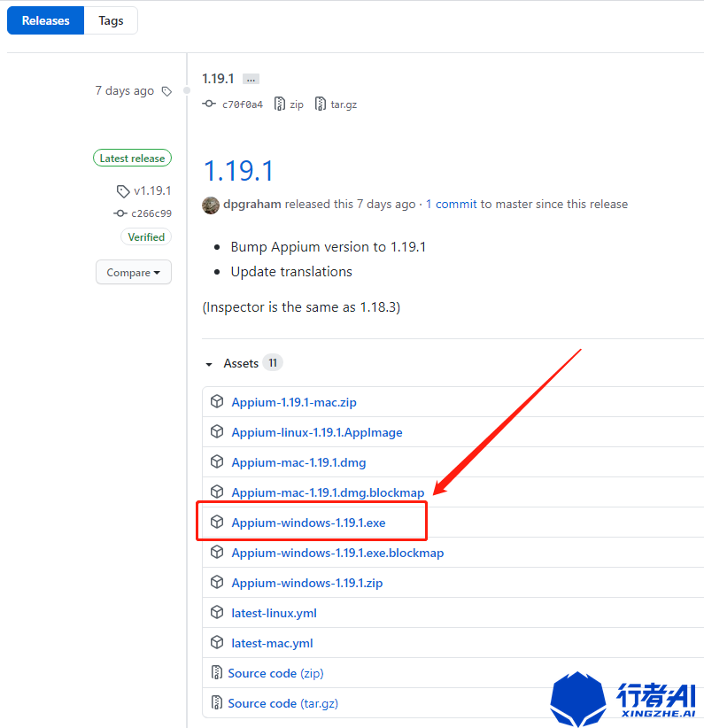This screenshot has width=704, height=728.
Task: Open the v1.19.1 tag link
Action: [152, 190]
